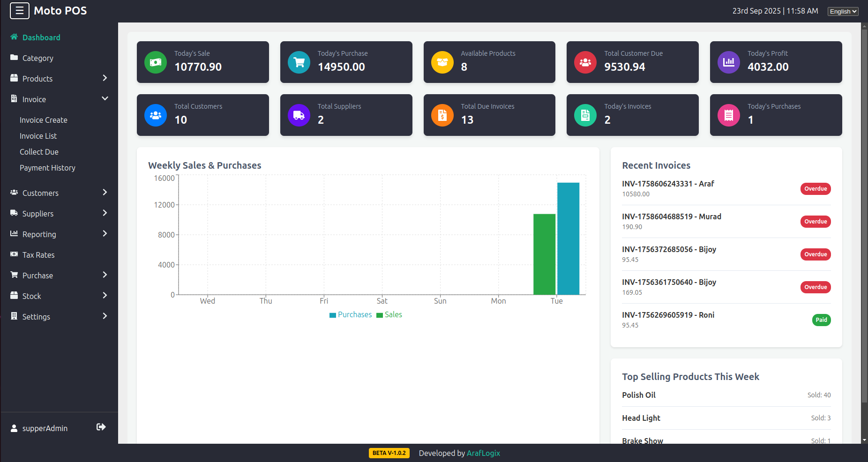Click the Total Due Invoices dollar icon

442,115
